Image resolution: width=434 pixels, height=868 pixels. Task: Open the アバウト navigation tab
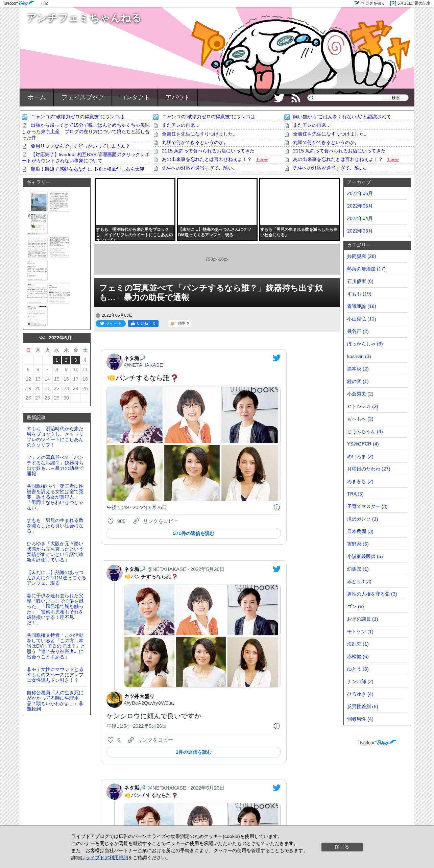tap(178, 97)
